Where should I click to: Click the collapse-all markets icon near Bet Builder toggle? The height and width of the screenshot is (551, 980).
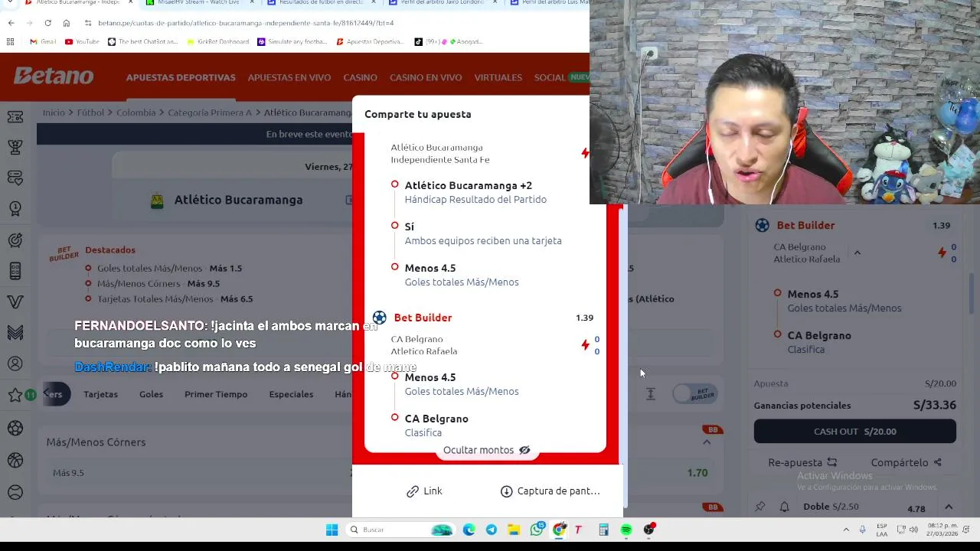[650, 393]
